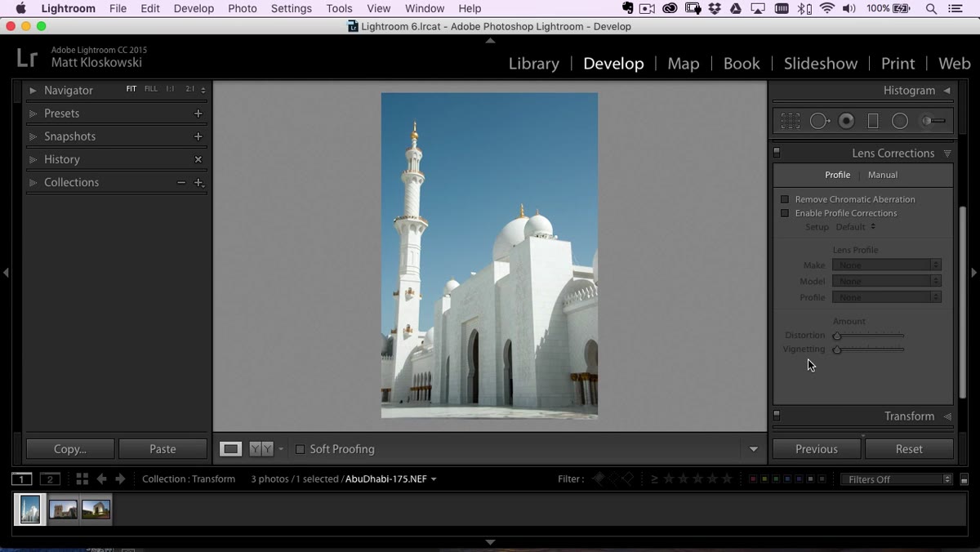The width and height of the screenshot is (980, 552).
Task: Toggle Transform panel on/off switch
Action: [777, 416]
